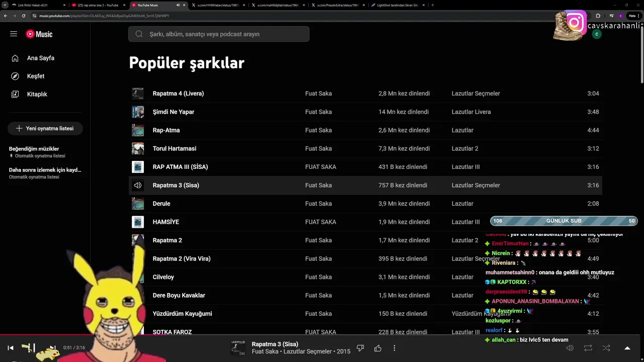The width and height of the screenshot is (644, 362).
Task: Click the browser address bar URL
Action: pos(104,16)
